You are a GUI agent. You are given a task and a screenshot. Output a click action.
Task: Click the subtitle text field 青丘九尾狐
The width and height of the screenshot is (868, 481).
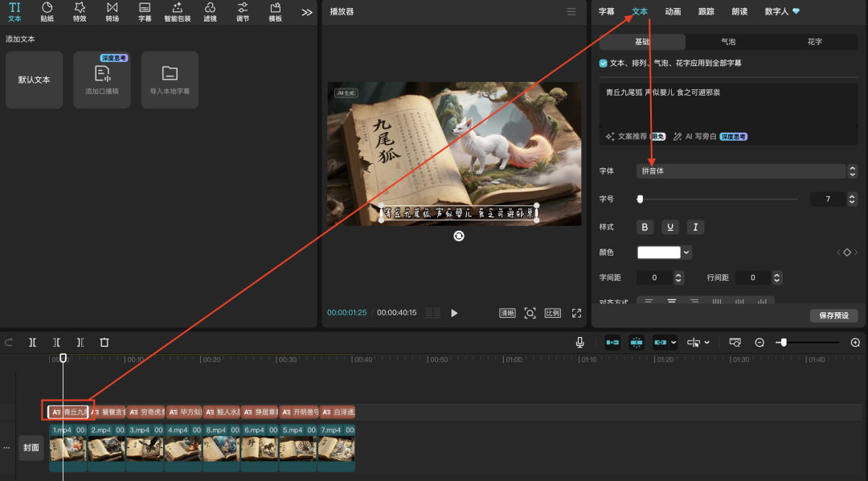pos(728,105)
